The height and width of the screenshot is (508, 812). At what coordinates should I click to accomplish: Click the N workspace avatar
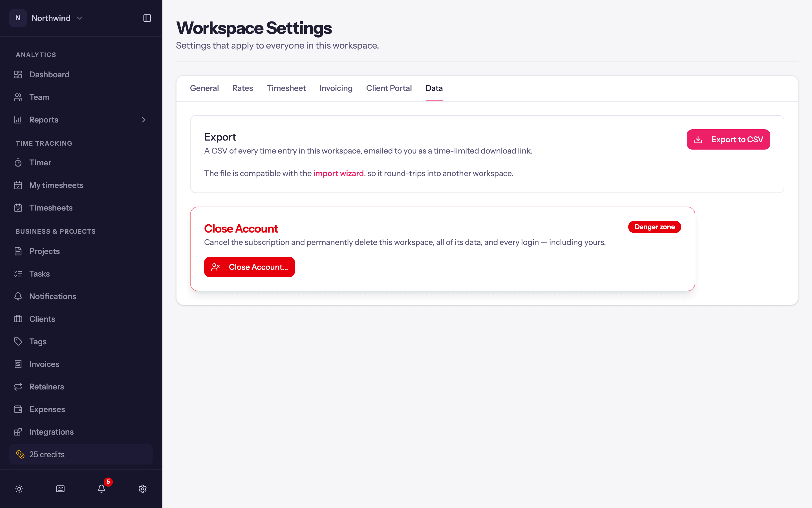click(18, 18)
